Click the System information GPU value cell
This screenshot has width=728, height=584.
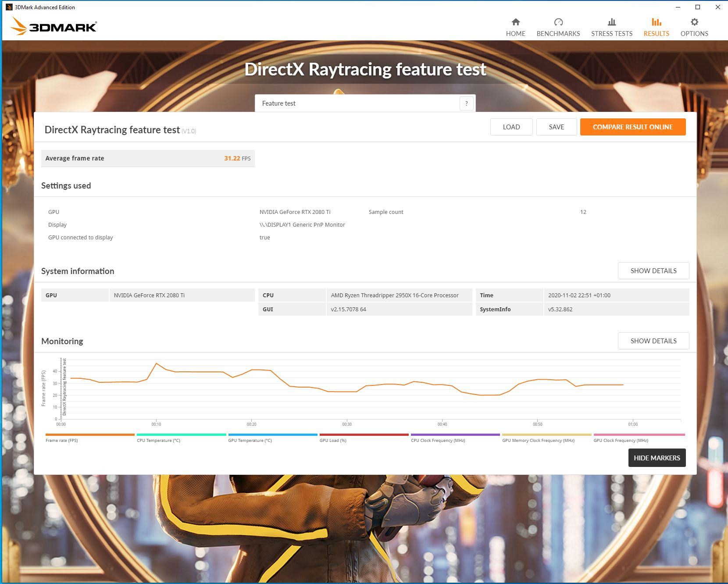point(182,295)
